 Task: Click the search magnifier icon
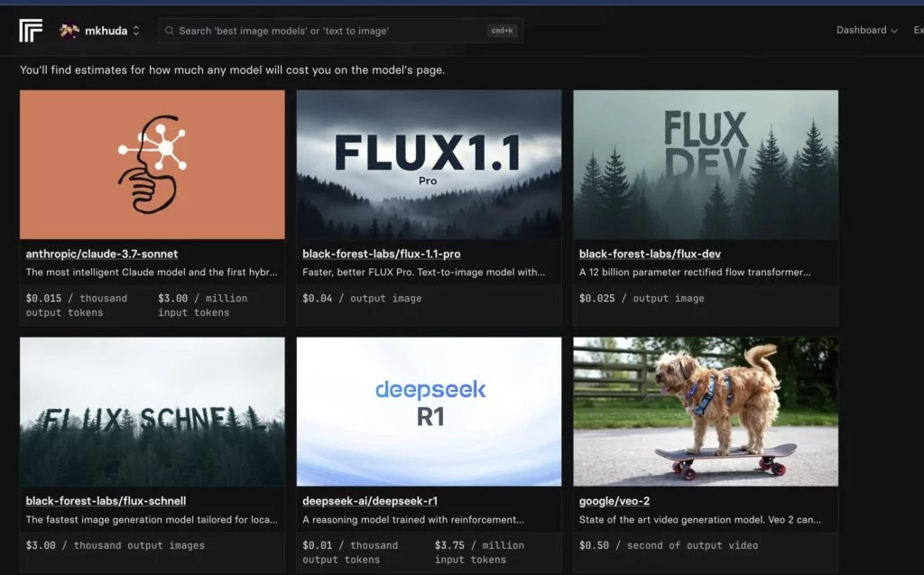coord(169,31)
